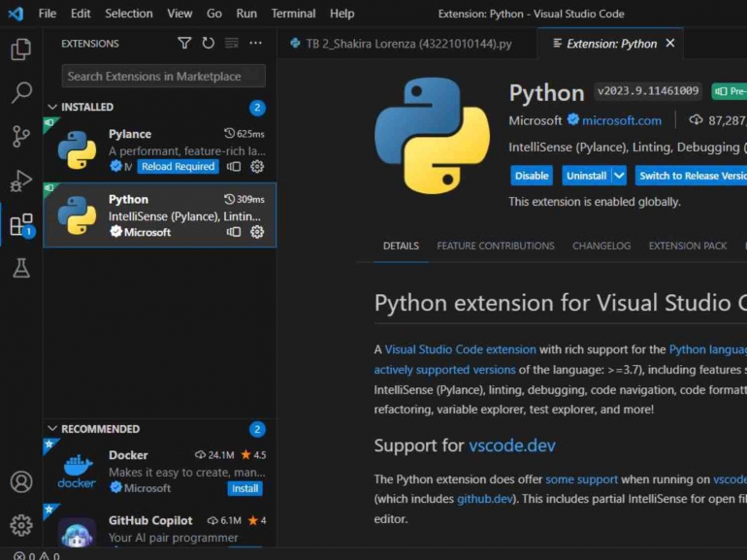Click the errors indicator in status bar
This screenshot has width=747, height=560.
(24, 556)
